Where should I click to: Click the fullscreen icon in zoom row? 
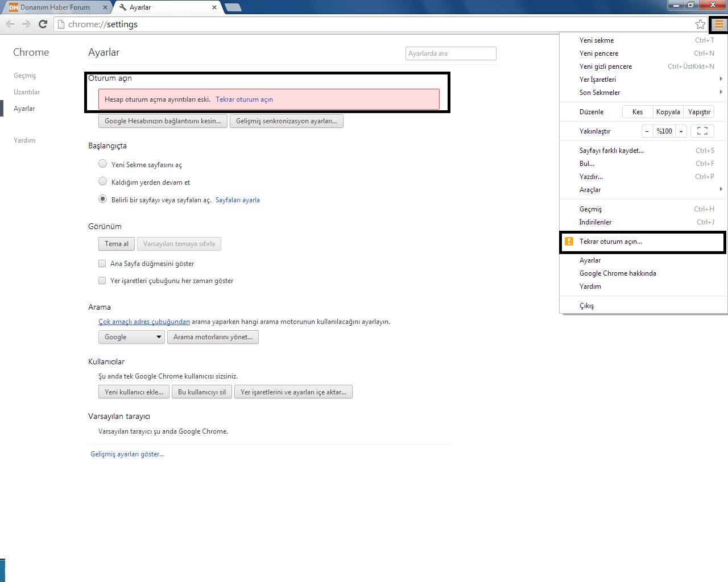[702, 131]
